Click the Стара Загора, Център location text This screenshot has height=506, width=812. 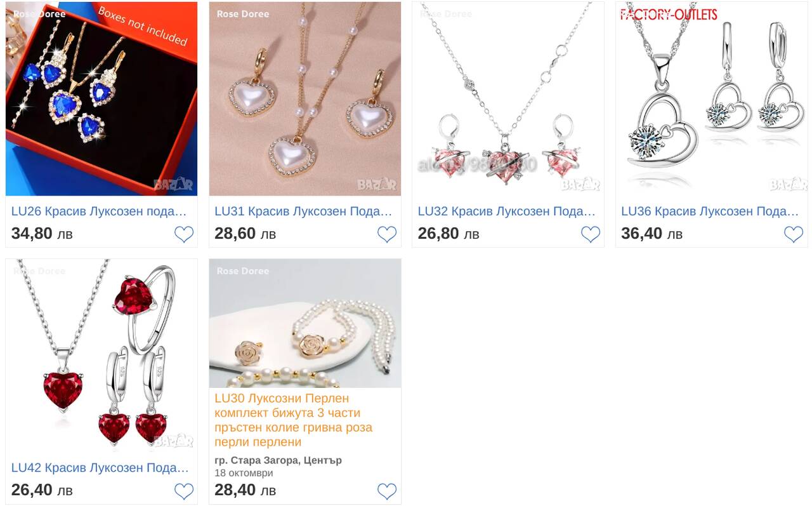pyautogui.click(x=278, y=460)
